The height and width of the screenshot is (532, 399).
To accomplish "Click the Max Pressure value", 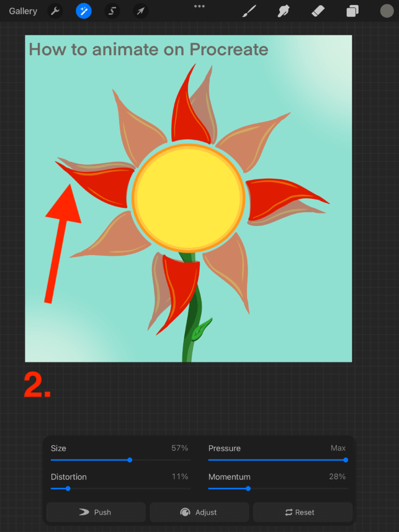I will (x=338, y=448).
